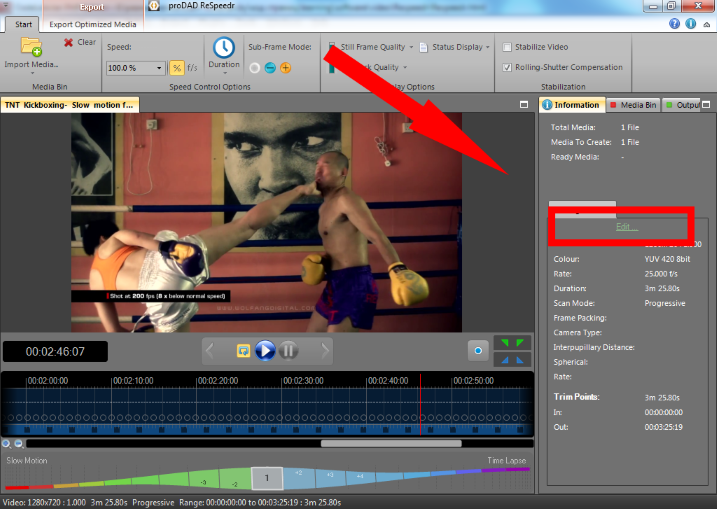Jump forward with the next arrow
Viewport: 717px width, 509px height.
[324, 350]
